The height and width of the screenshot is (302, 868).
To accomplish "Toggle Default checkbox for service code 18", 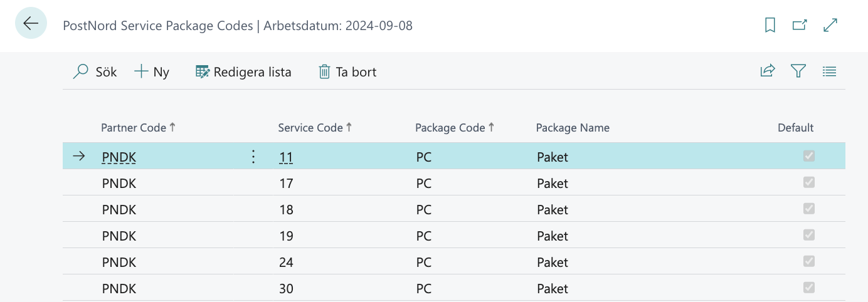I will coord(809,209).
